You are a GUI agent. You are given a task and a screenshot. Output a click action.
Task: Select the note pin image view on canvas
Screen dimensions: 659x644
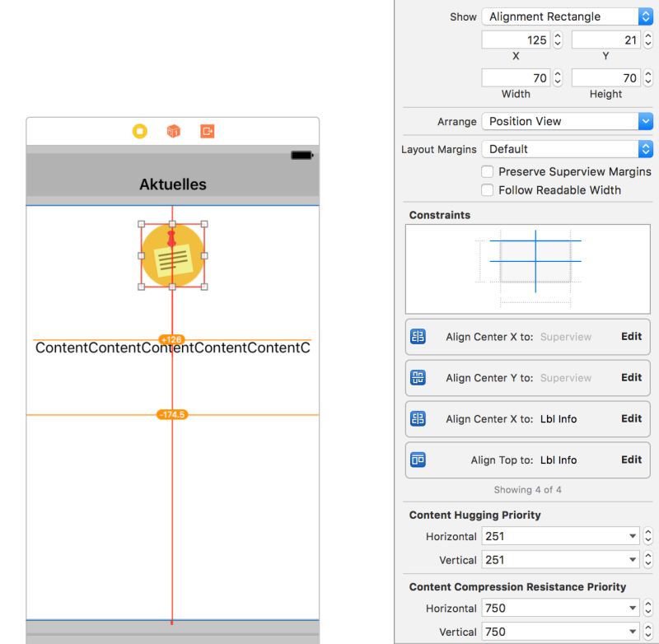pyautogui.click(x=172, y=255)
